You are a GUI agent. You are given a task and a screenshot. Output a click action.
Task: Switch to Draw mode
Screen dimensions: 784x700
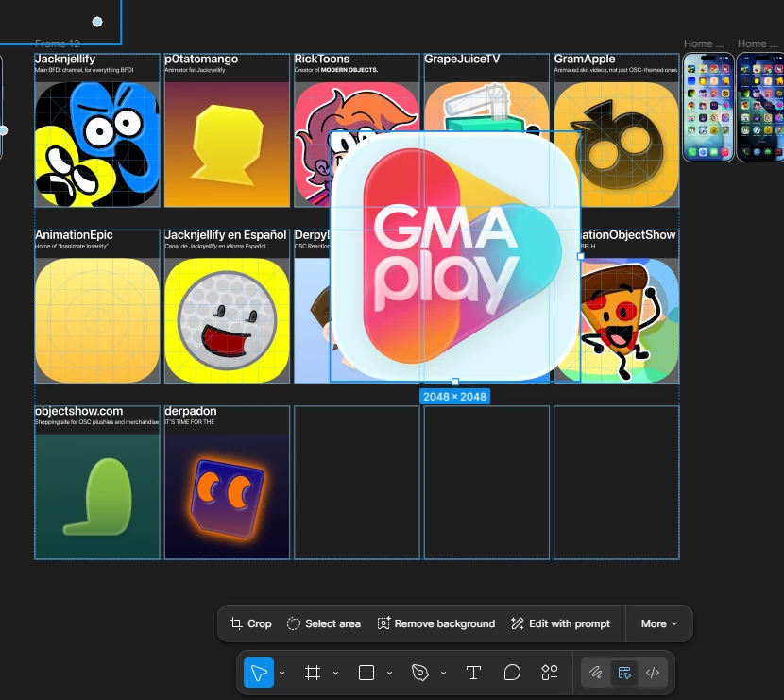click(x=596, y=673)
